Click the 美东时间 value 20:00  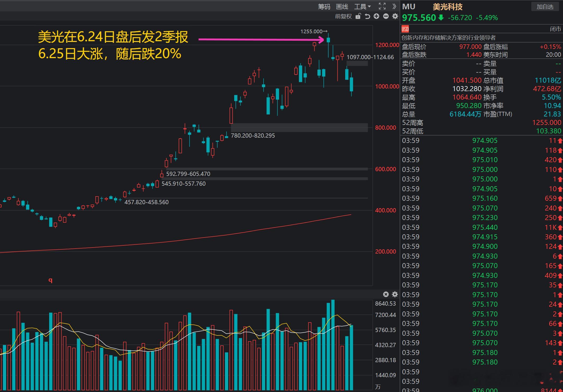tap(553, 55)
